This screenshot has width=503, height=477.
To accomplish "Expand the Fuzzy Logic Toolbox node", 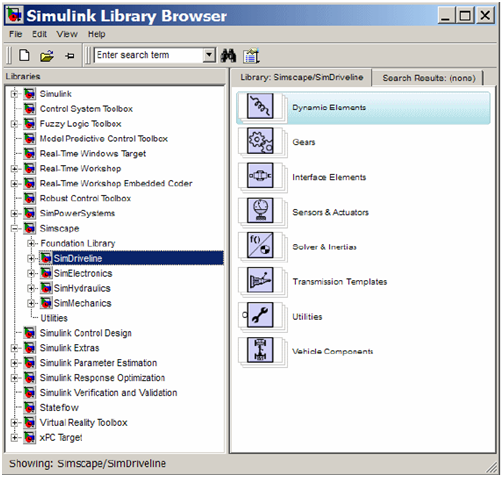I will [x=14, y=124].
